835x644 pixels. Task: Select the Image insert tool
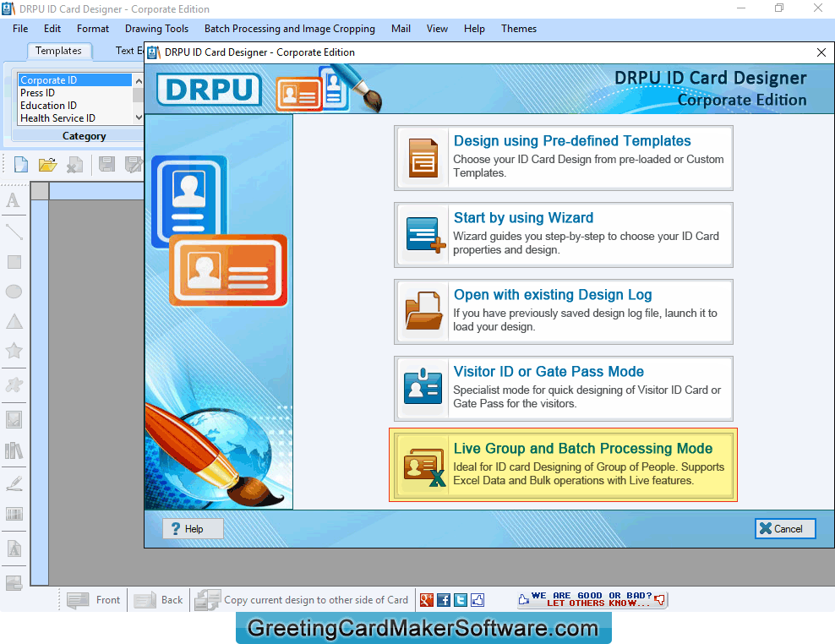click(x=14, y=420)
